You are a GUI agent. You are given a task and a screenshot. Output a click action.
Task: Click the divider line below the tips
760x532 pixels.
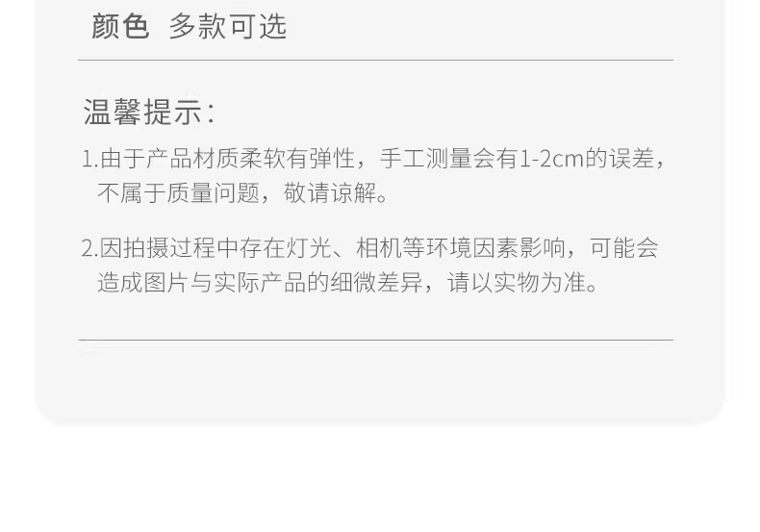[375, 340]
